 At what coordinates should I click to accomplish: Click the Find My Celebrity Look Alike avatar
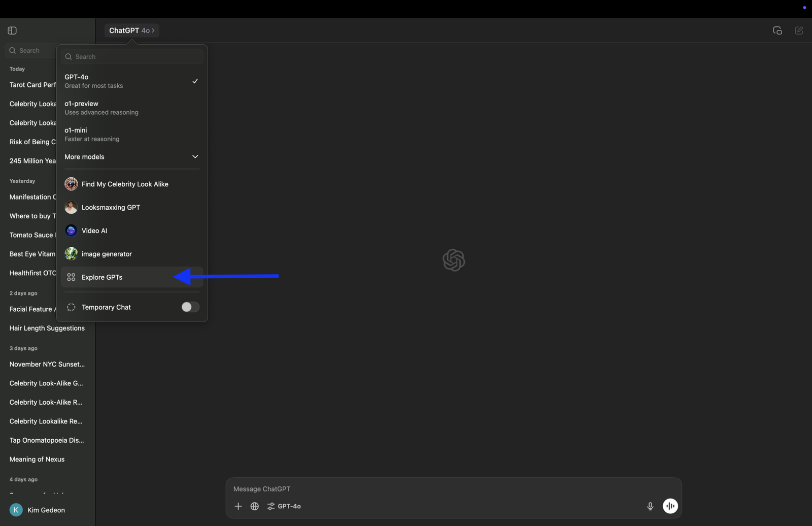(71, 184)
